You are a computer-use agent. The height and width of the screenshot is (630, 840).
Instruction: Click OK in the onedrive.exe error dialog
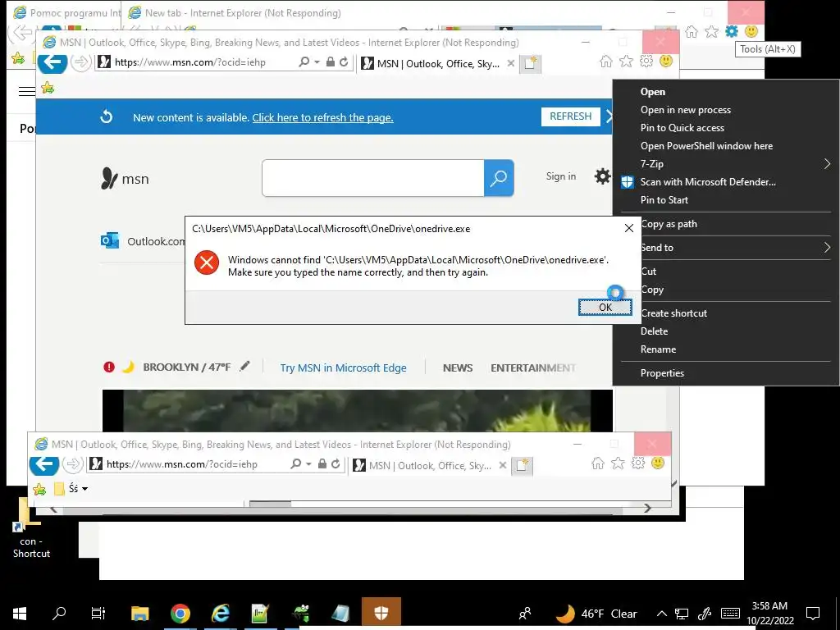click(605, 307)
